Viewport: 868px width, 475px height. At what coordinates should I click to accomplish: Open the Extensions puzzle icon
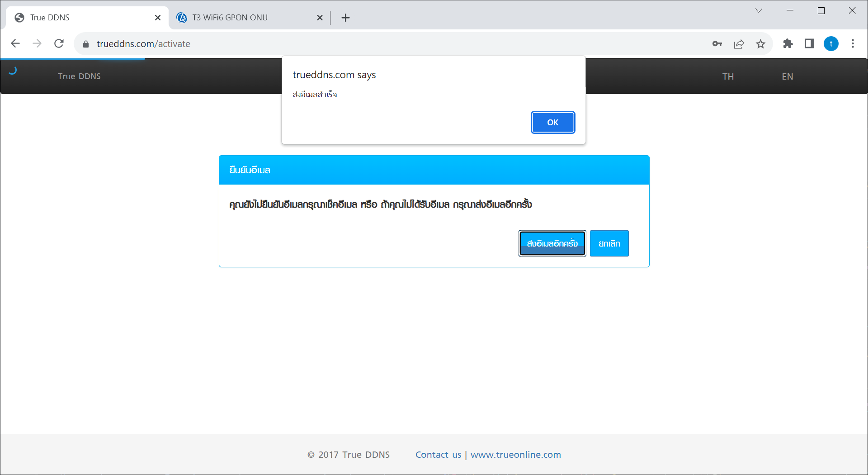(x=788, y=43)
